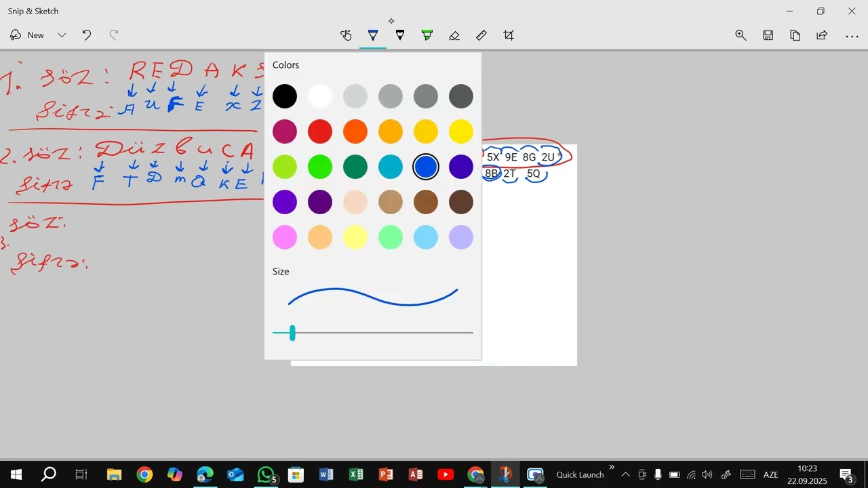Open the notification center with 3 alerts
This screenshot has width=868, height=488.
[846, 474]
